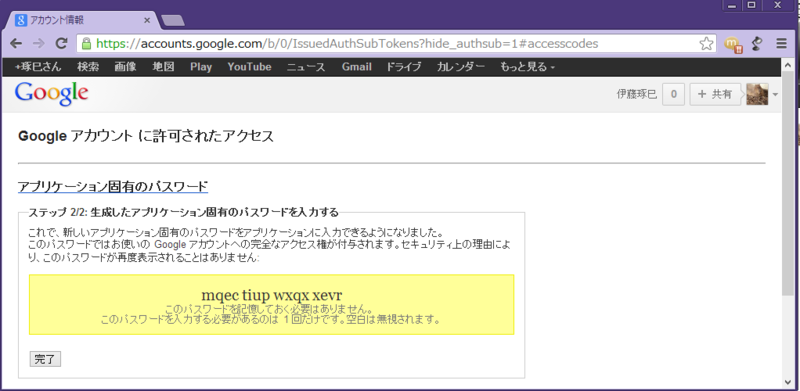The width and height of the screenshot is (800, 391).
Task: Click the profile photo thumbnail
Action: 757,94
